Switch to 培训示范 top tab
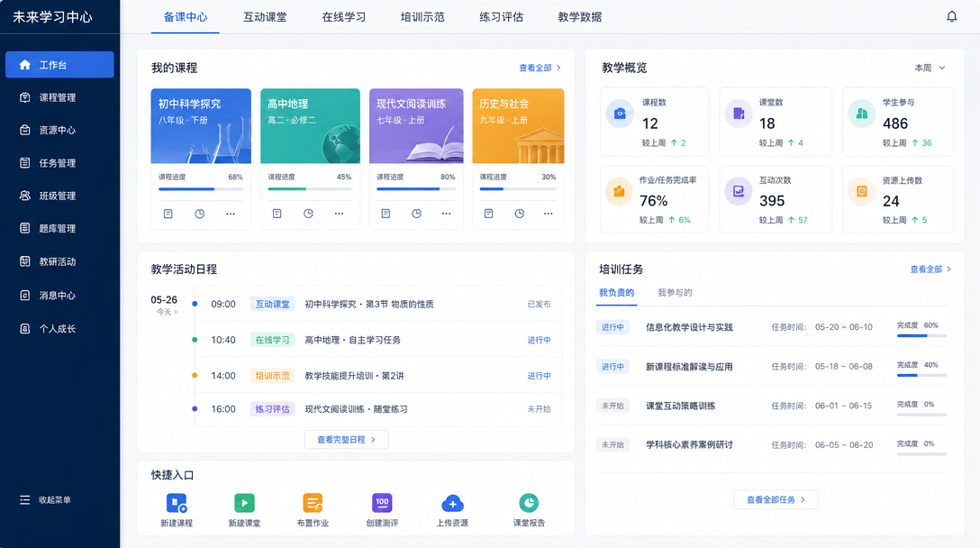980x548 pixels. coord(422,17)
